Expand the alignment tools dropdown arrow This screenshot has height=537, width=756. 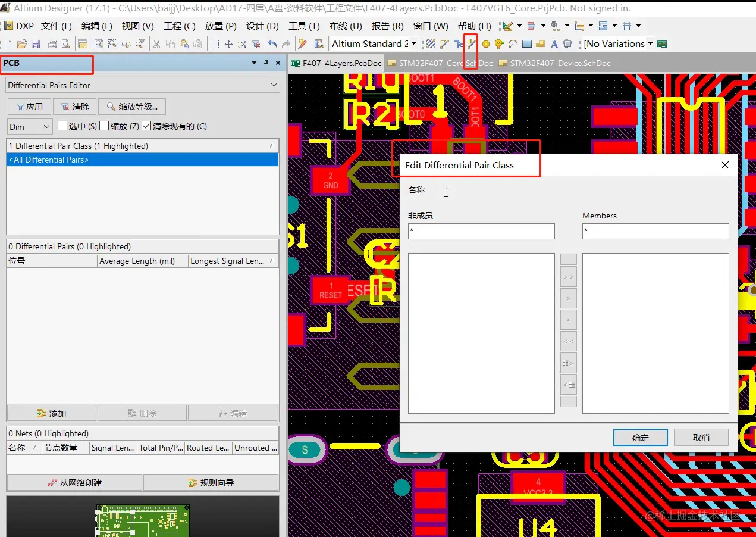tap(543, 26)
